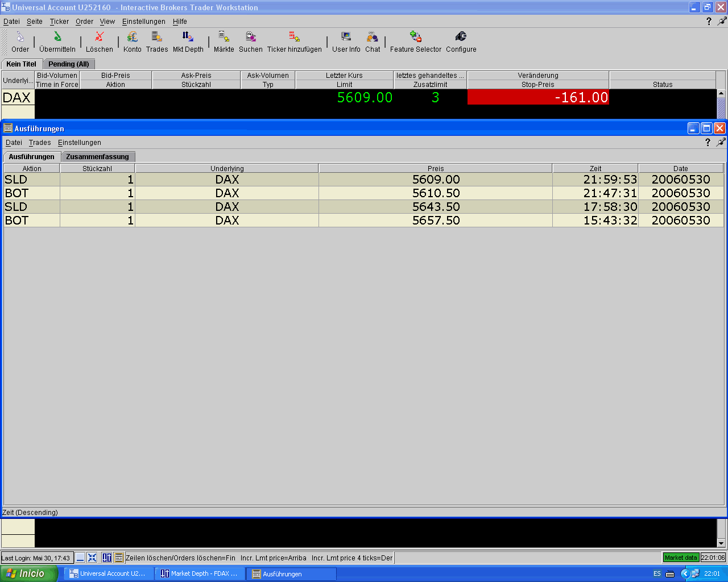This screenshot has width=728, height=582.
Task: Click the red -161.00 change cell
Action: [538, 97]
